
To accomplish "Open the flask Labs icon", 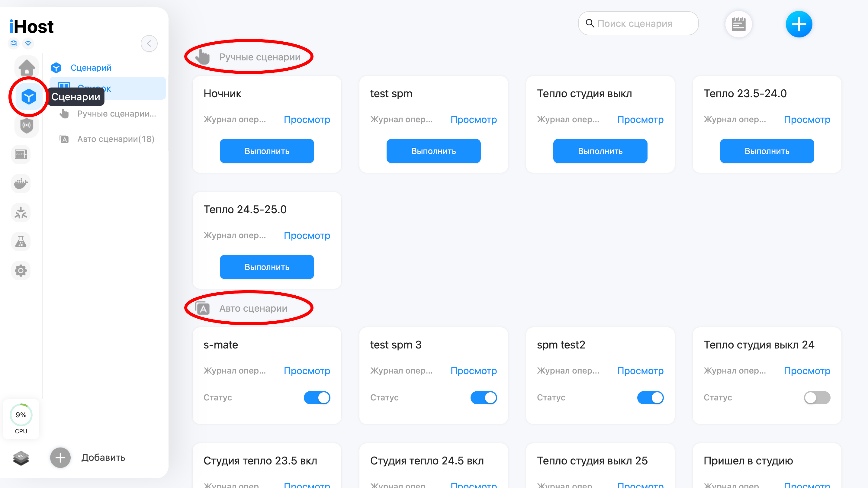I will pyautogui.click(x=21, y=242).
